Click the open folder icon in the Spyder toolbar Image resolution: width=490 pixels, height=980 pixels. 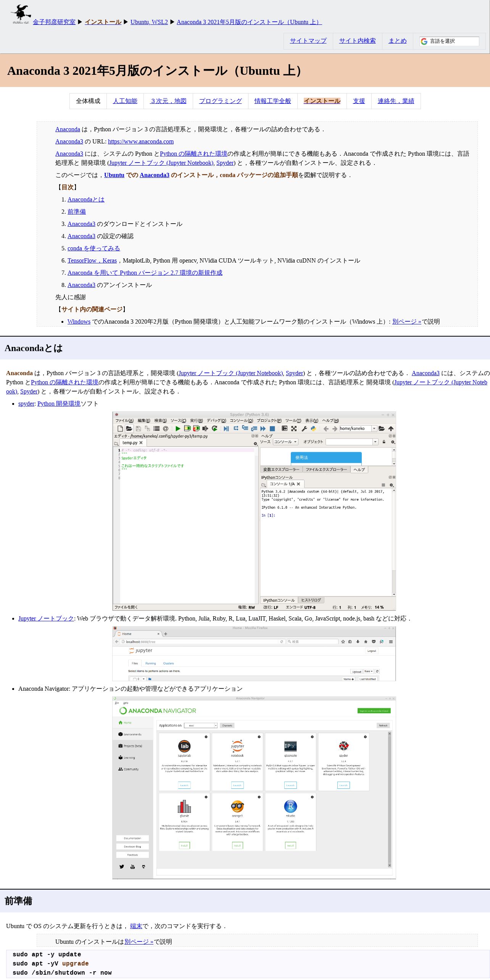[x=129, y=429]
